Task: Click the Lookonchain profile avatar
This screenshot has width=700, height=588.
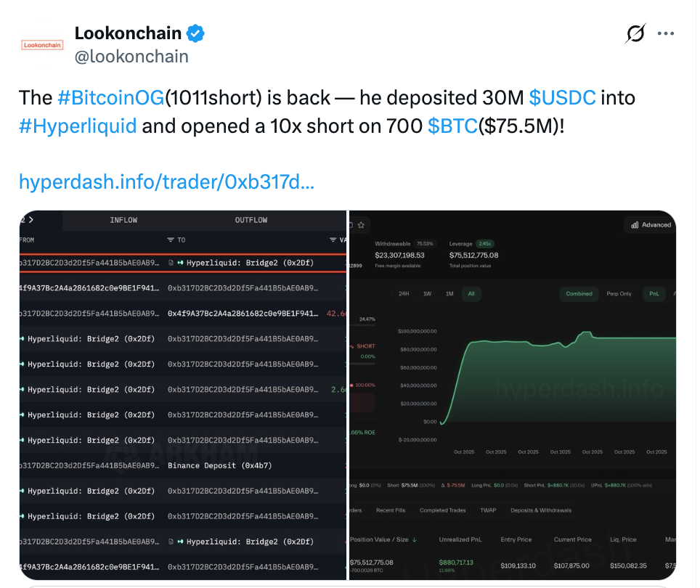Action: coord(43,45)
